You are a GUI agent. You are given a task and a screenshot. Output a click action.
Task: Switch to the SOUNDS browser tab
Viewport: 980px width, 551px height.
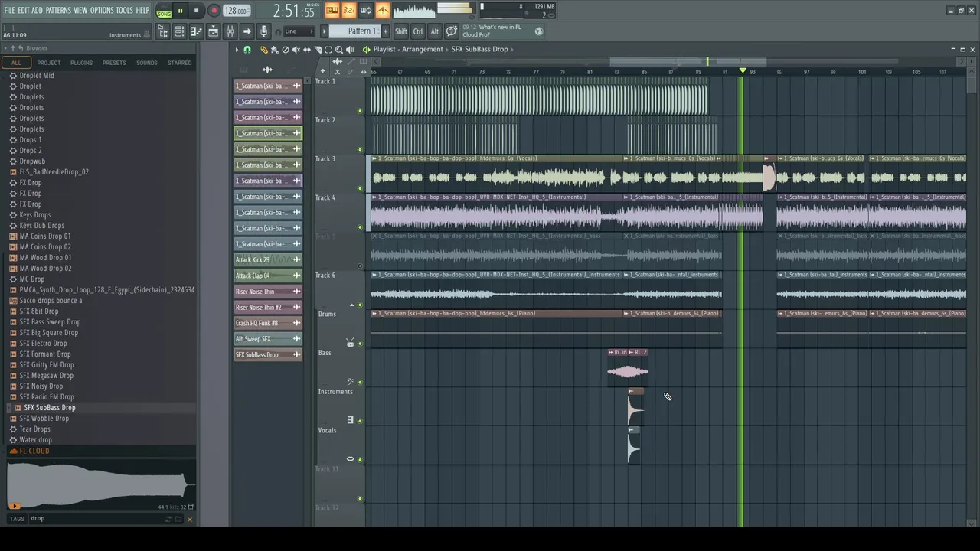[x=146, y=63]
